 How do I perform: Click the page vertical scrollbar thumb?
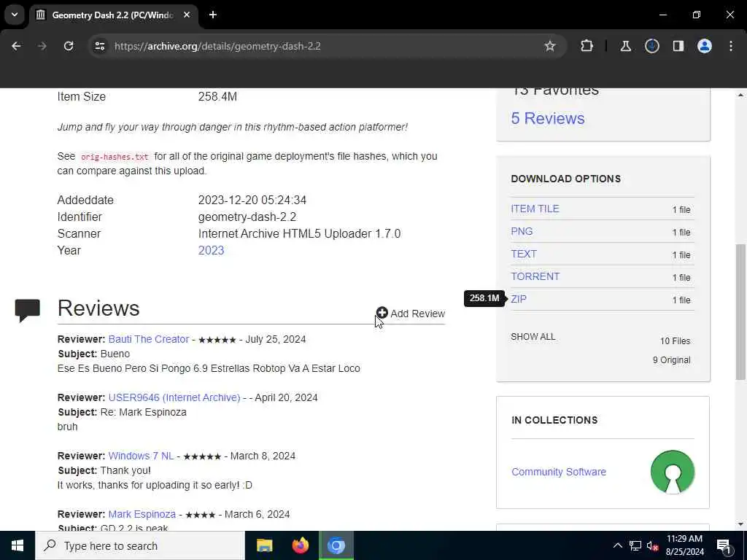[740, 312]
